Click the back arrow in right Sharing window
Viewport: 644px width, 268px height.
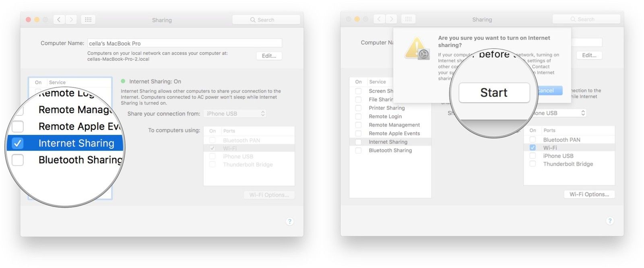380,19
